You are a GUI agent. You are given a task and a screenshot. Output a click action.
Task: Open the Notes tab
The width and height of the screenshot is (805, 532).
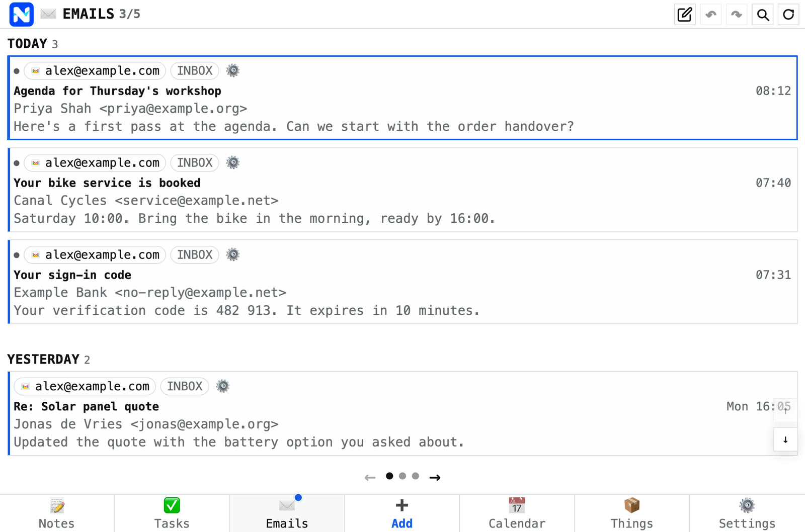[x=57, y=513]
